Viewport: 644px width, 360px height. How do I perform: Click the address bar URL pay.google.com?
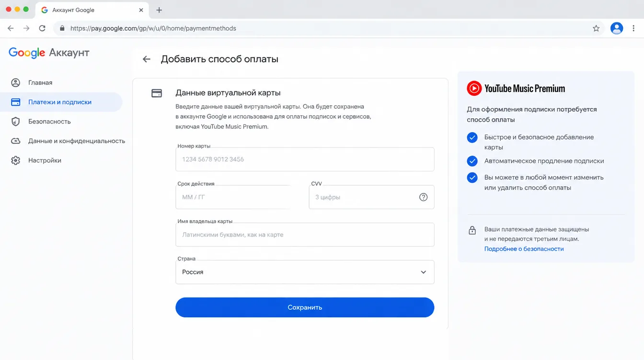[x=153, y=28]
